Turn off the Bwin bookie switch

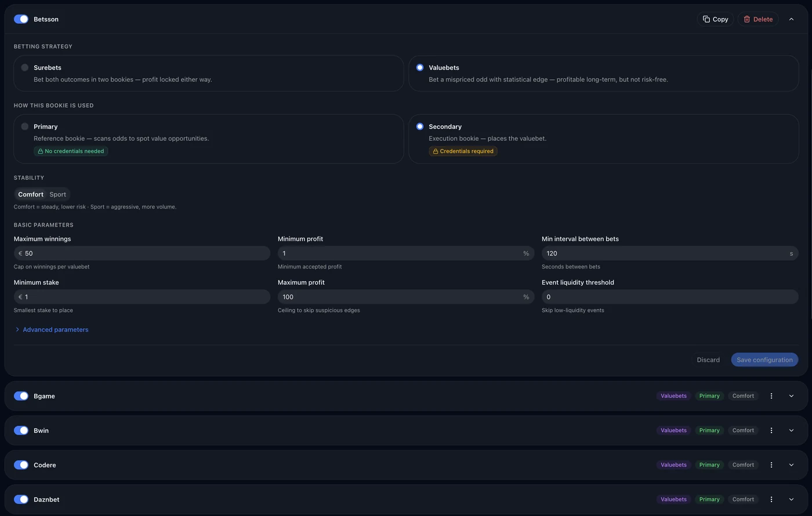pyautogui.click(x=21, y=430)
